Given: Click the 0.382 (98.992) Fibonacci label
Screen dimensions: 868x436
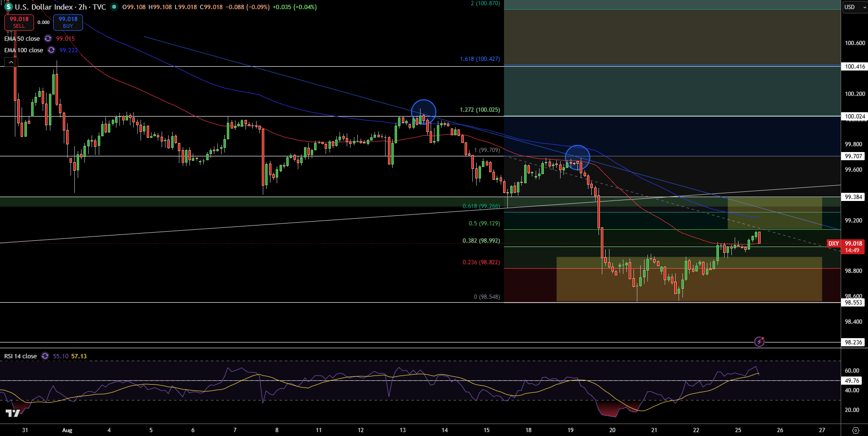Looking at the screenshot, I should click(x=481, y=241).
